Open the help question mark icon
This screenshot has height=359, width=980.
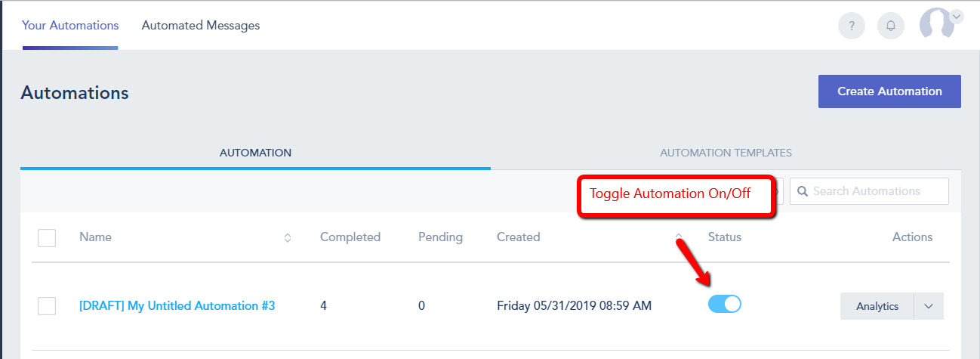pyautogui.click(x=852, y=26)
